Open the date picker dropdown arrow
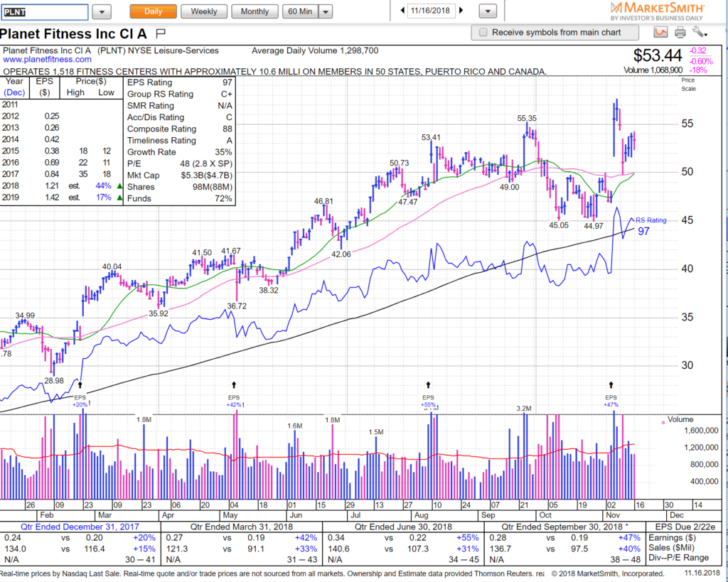The image size is (728, 582). [x=488, y=11]
